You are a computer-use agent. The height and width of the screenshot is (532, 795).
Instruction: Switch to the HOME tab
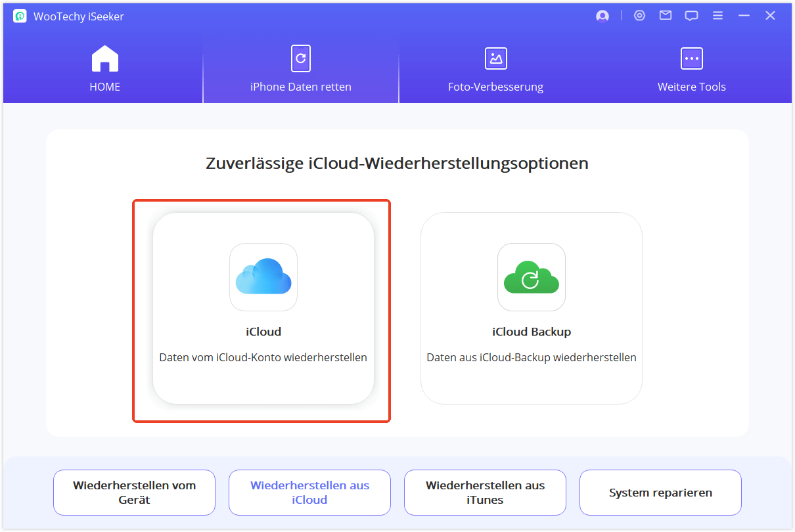click(x=104, y=69)
